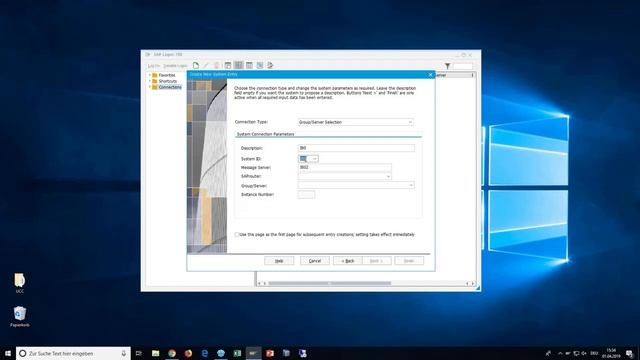The image size is (640, 360).
Task: Click the volume speaker icon in system tray
Action: [x=584, y=353]
